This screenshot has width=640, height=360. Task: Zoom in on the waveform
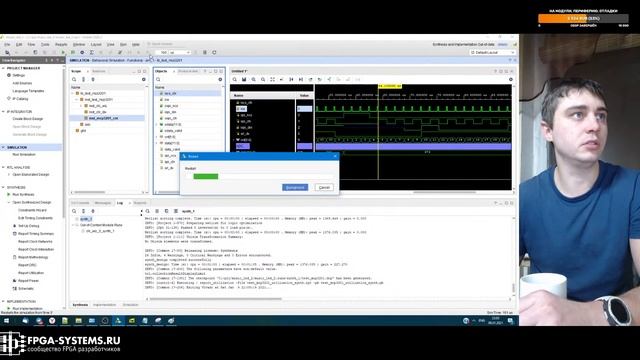pyautogui.click(x=253, y=80)
